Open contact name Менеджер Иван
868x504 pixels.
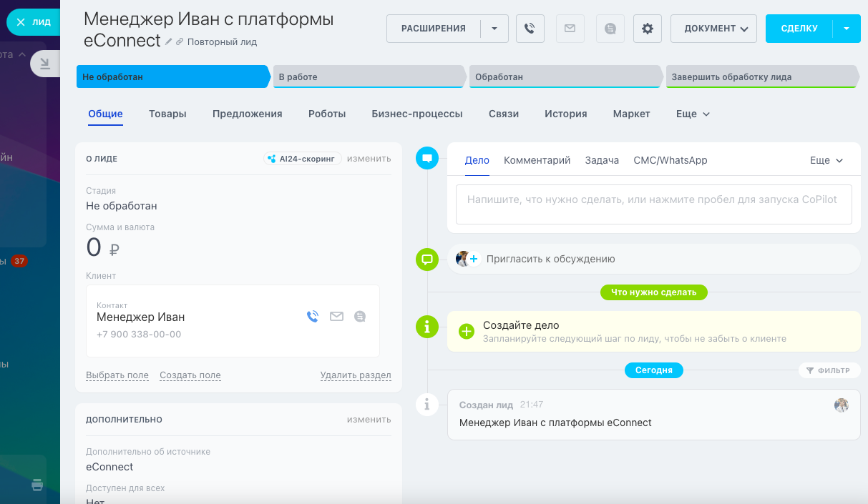pyautogui.click(x=141, y=317)
